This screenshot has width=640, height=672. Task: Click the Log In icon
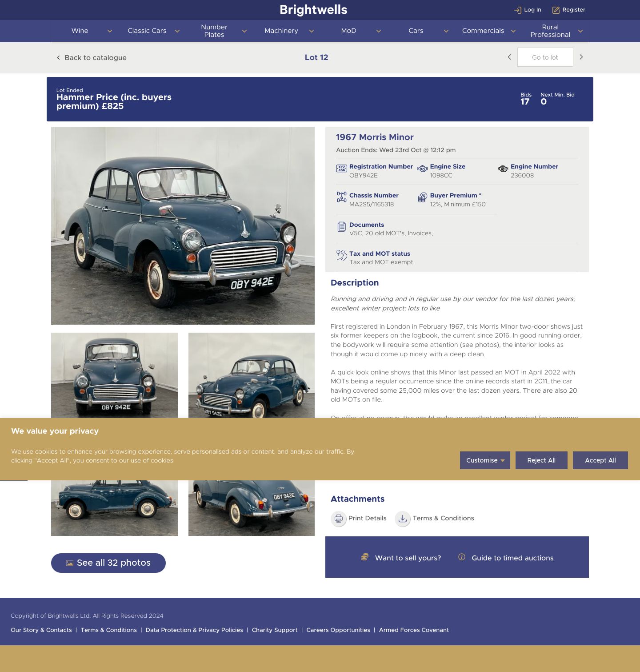coord(517,10)
